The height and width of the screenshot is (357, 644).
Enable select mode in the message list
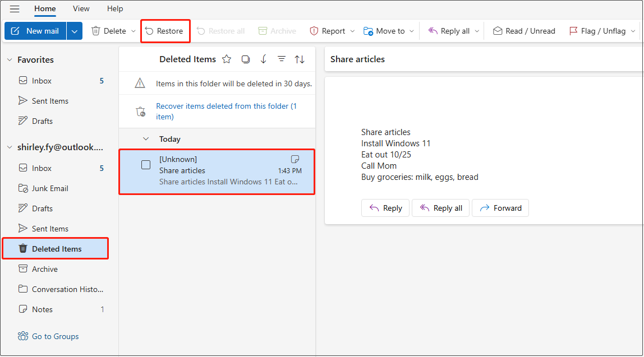(x=245, y=59)
